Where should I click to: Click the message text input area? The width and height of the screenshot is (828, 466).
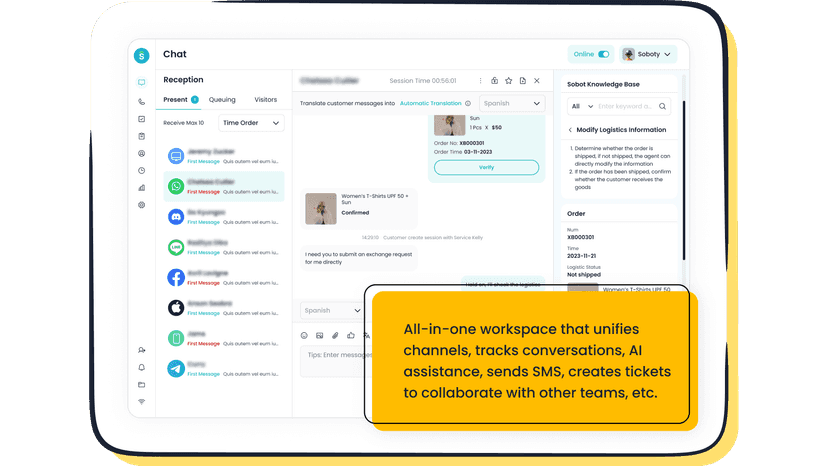point(336,361)
